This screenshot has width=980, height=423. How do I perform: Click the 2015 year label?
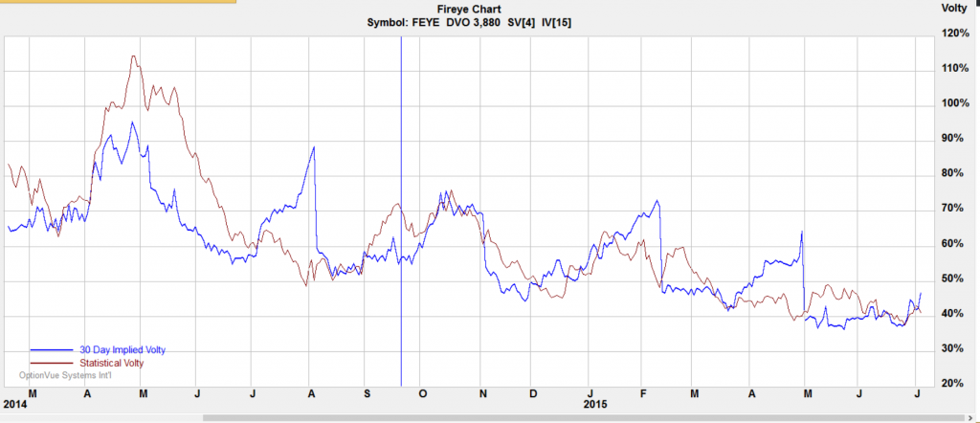(x=593, y=404)
